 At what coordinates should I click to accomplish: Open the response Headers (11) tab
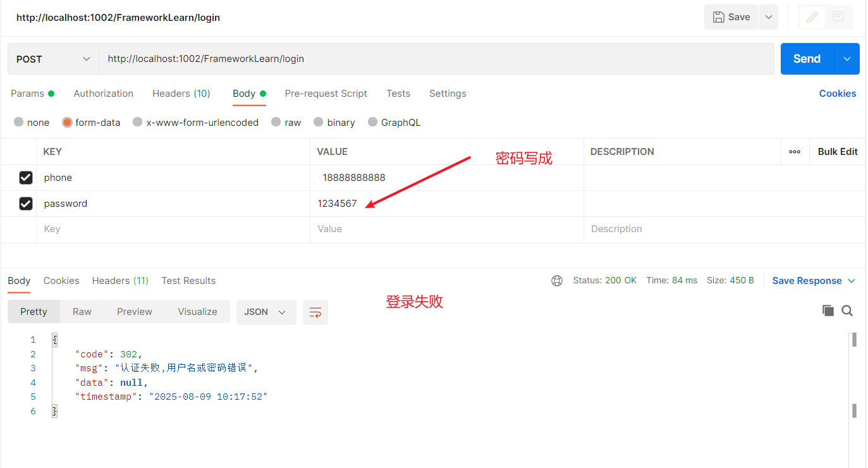(x=120, y=281)
